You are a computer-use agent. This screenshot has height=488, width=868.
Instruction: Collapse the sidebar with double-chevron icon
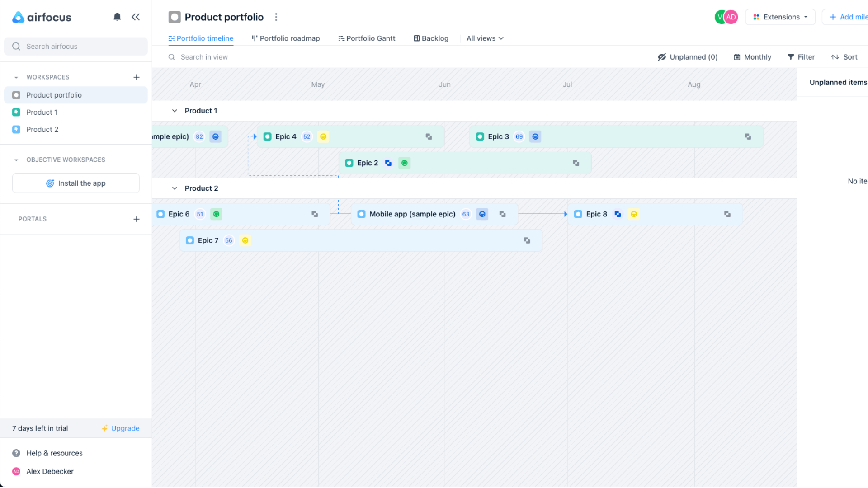click(x=136, y=17)
